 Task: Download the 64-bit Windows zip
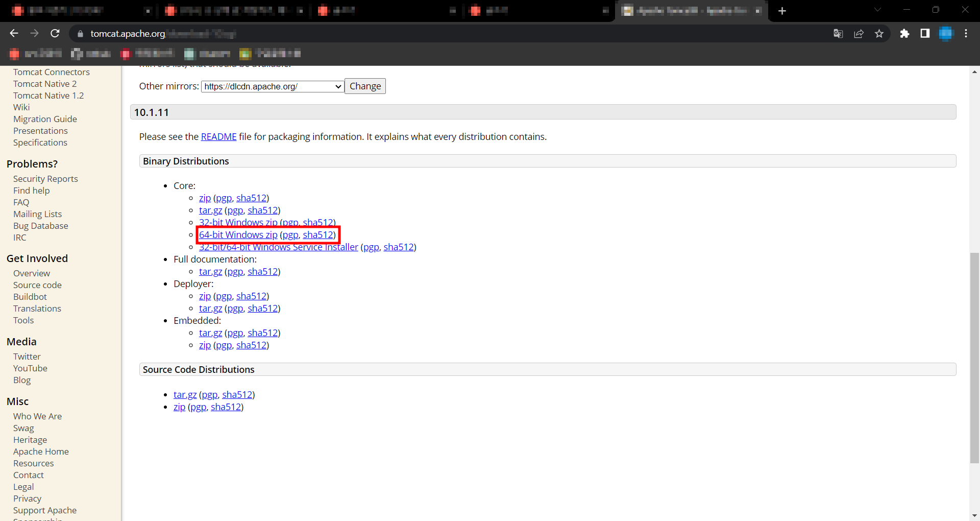[x=238, y=235]
